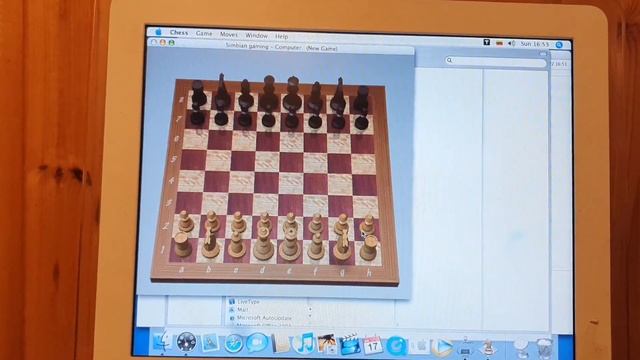This screenshot has height=360, width=640.
Task: Open iCal calendar in the Dock
Action: [x=373, y=345]
